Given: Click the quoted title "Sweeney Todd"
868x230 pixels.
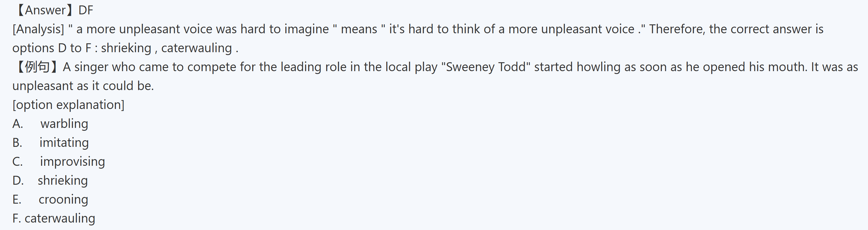Looking at the screenshot, I should (486, 67).
